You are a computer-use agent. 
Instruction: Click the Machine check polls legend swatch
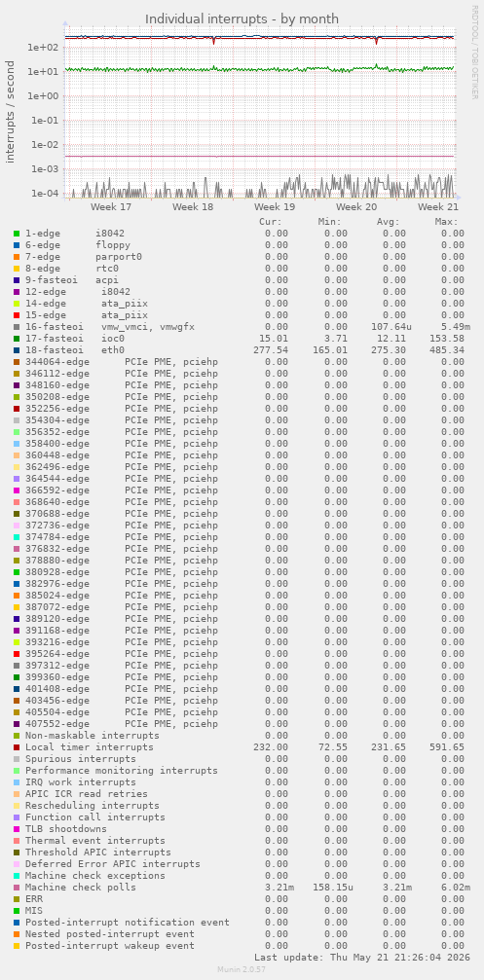click(17, 887)
